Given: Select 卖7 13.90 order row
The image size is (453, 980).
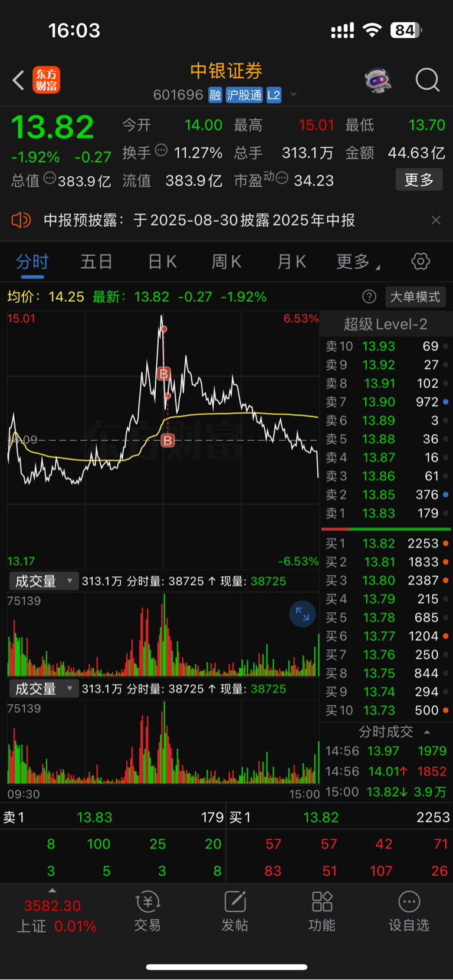Looking at the screenshot, I should [386, 402].
